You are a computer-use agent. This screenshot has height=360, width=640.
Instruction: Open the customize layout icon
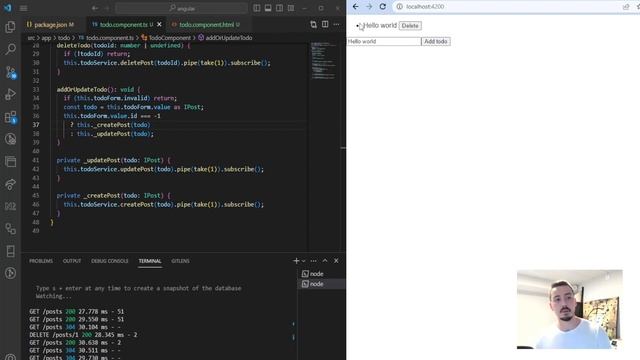pos(291,8)
